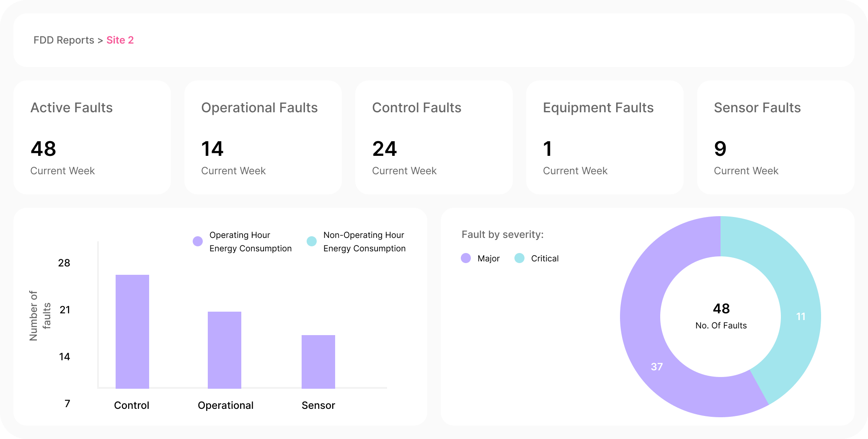This screenshot has height=439, width=868.
Task: Select the Equipment Faults card
Action: pyautogui.click(x=605, y=137)
